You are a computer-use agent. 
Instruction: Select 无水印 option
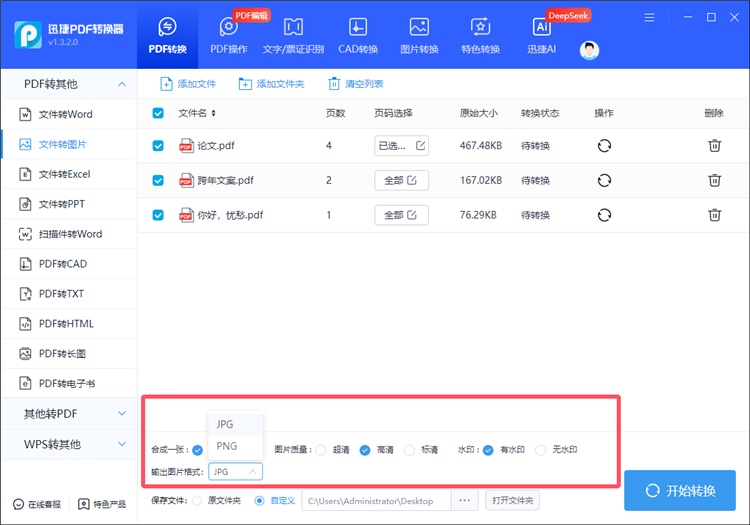(x=540, y=450)
